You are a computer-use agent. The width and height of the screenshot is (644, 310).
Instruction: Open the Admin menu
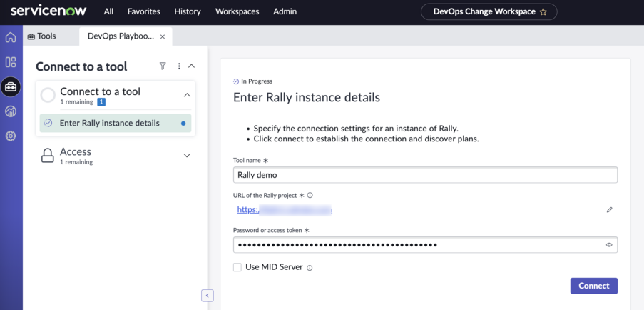[x=285, y=11]
